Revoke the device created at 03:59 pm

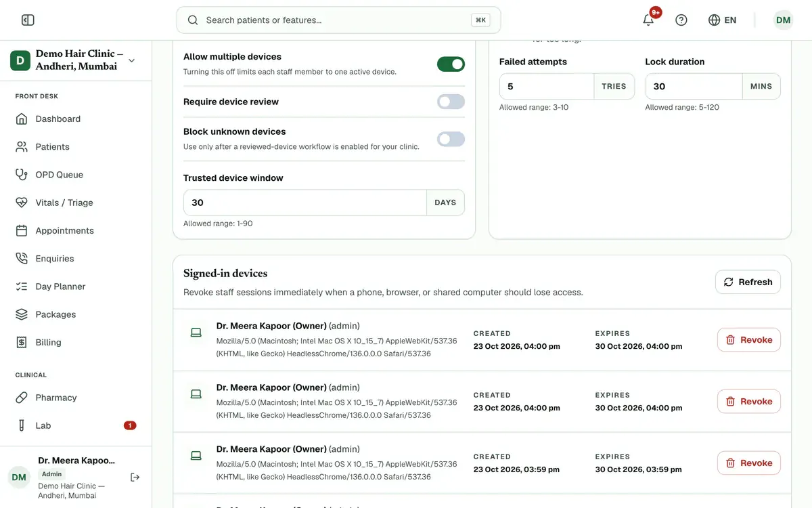pyautogui.click(x=748, y=463)
